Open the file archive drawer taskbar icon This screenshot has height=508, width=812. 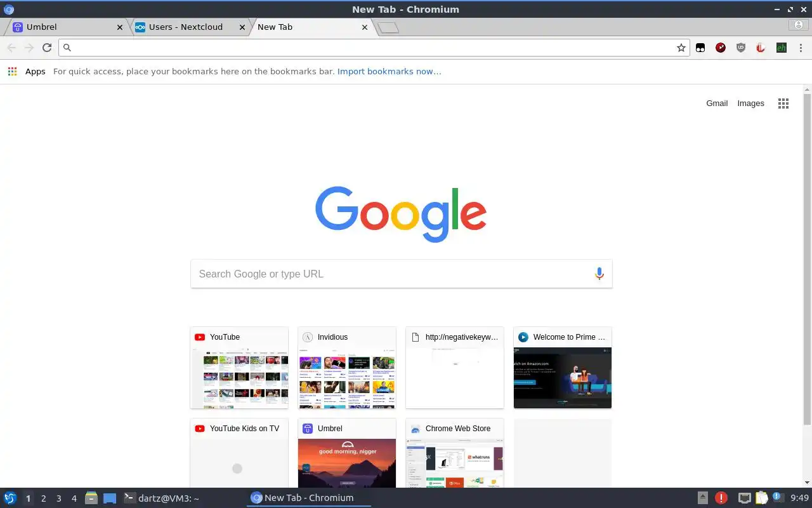(91, 498)
